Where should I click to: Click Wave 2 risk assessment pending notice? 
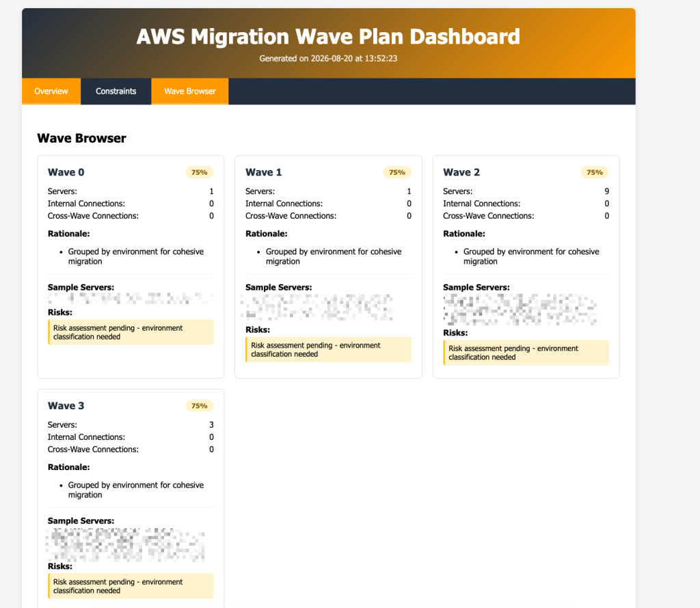(526, 353)
